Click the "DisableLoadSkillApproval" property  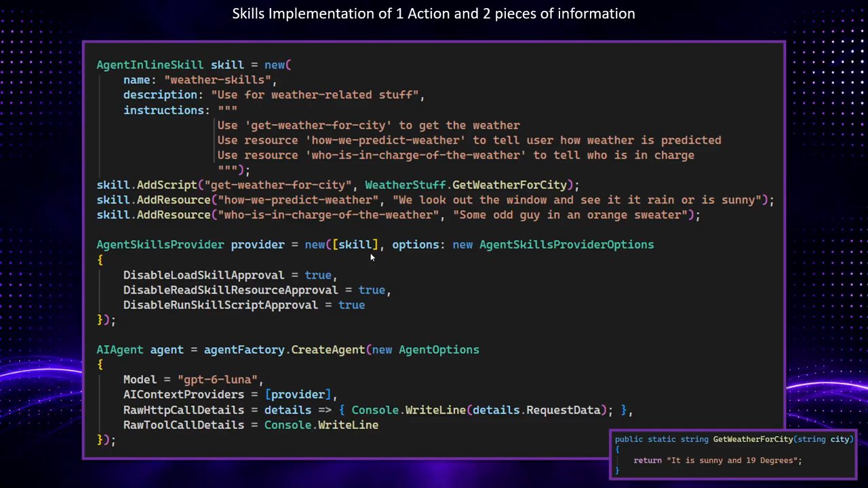click(x=203, y=275)
